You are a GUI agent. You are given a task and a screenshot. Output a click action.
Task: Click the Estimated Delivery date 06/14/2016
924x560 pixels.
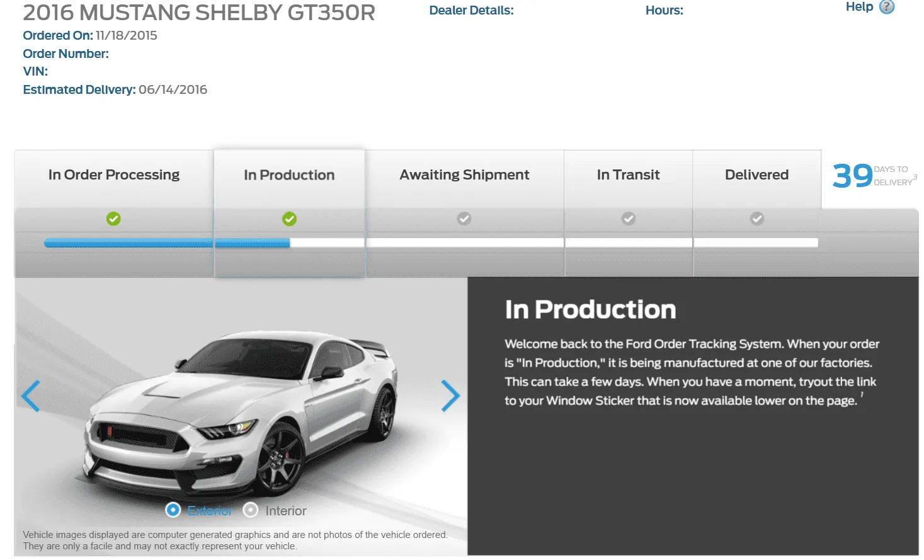coord(173,89)
